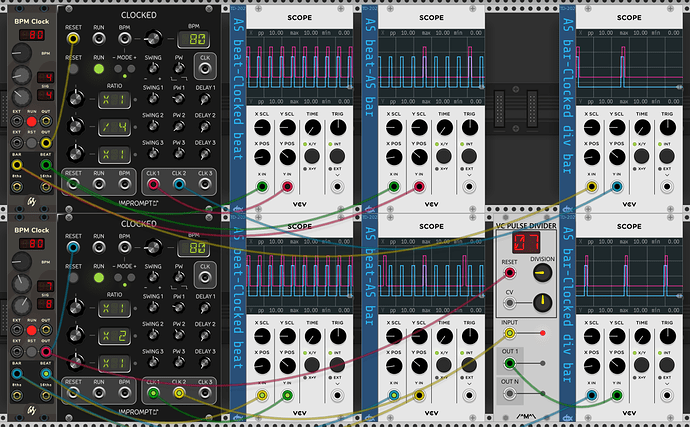Screen dimensions: 690x427
Task: Click red 80 tempo display on upper BPM Clock
Action: [x=32, y=35]
